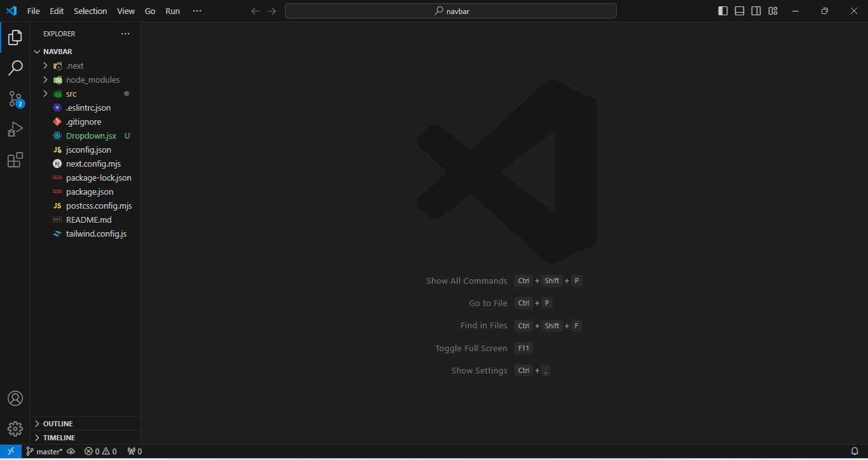Open .gitignore file
The image size is (868, 460).
(85, 122)
